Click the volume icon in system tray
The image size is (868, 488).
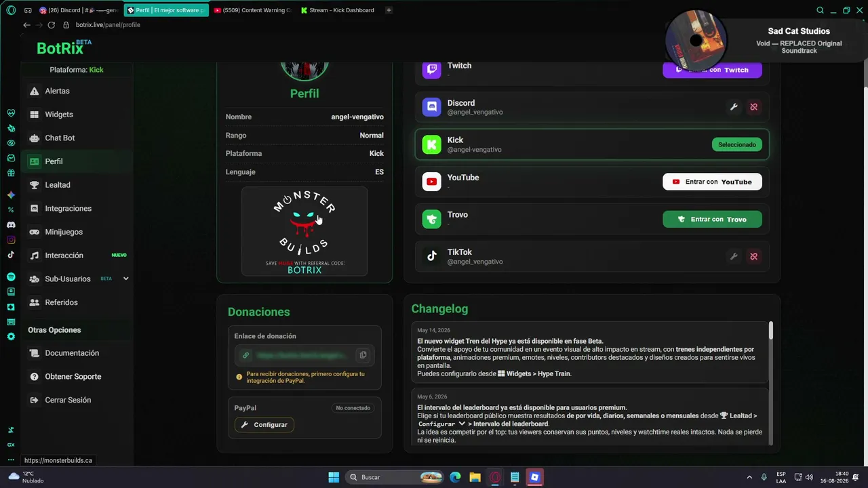809,477
